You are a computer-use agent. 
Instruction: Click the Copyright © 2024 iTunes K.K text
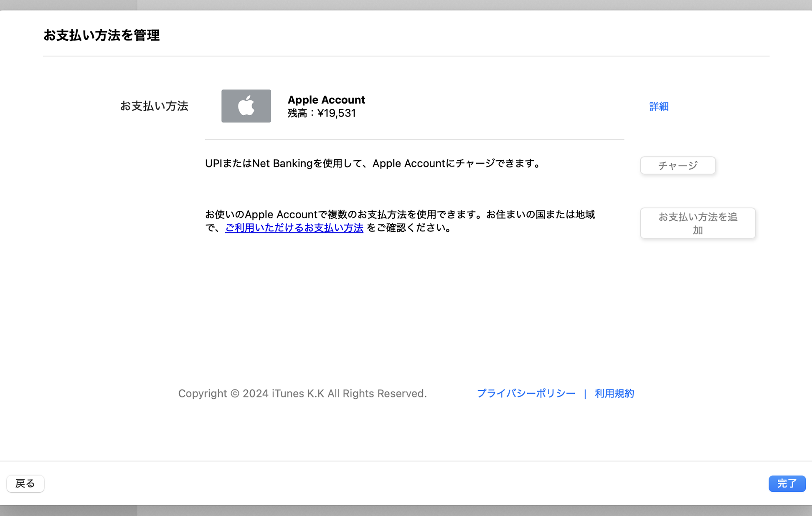coord(302,393)
